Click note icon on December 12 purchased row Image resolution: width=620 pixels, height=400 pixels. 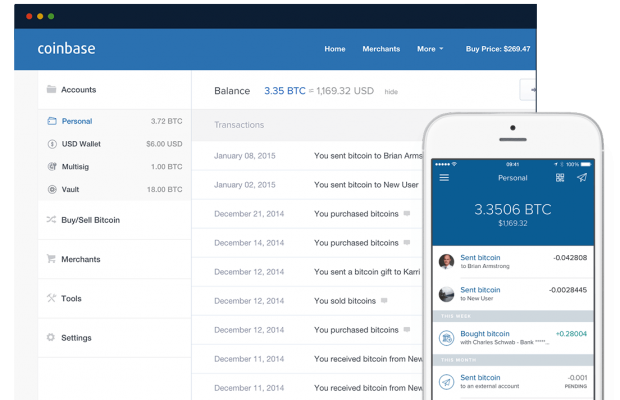407,329
